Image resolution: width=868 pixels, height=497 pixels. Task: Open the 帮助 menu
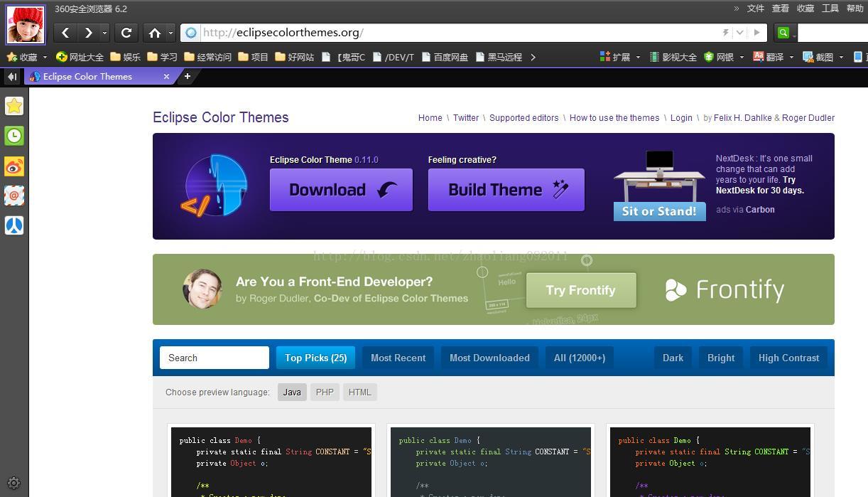click(x=856, y=9)
